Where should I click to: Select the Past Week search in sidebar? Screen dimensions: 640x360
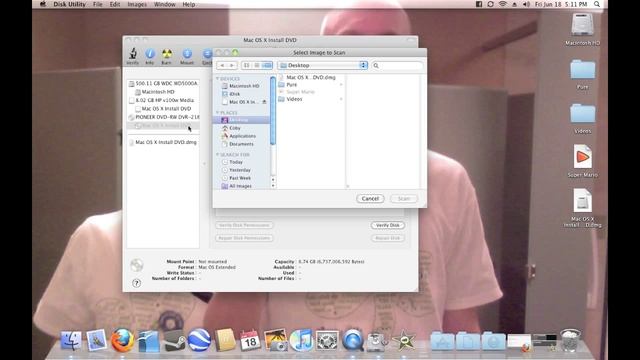click(x=241, y=178)
